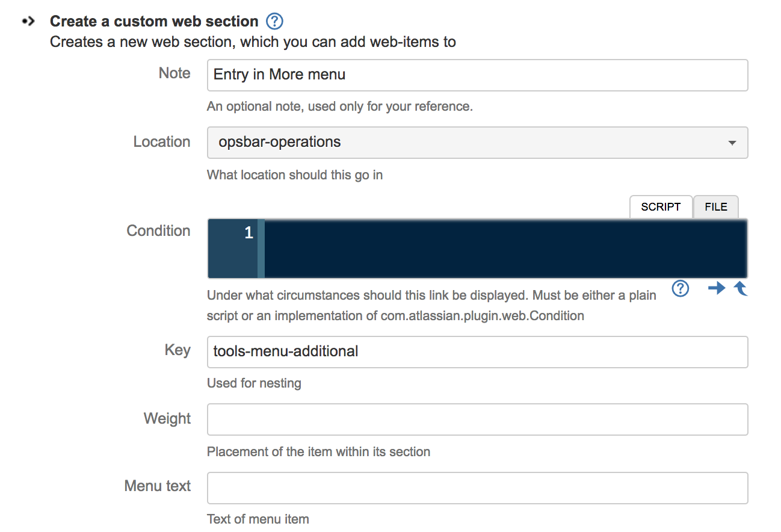Click the right arrow icon under Condition
781x532 pixels.
(x=716, y=289)
